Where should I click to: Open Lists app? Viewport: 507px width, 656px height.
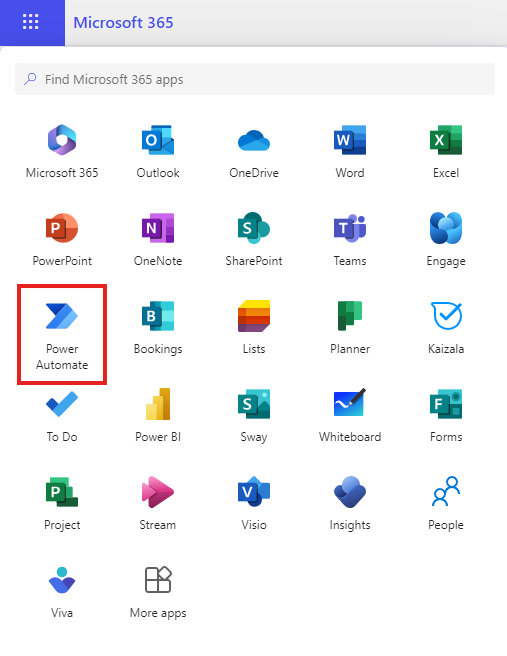(x=254, y=328)
